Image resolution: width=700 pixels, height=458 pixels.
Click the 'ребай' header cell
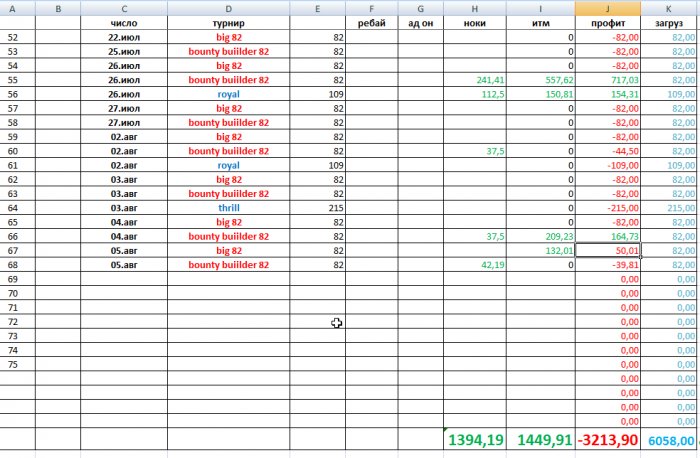pos(371,23)
